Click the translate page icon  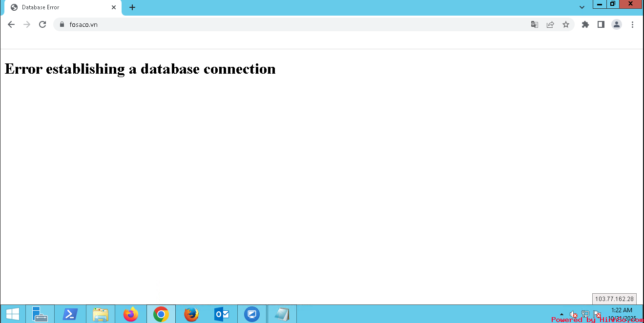(535, 24)
